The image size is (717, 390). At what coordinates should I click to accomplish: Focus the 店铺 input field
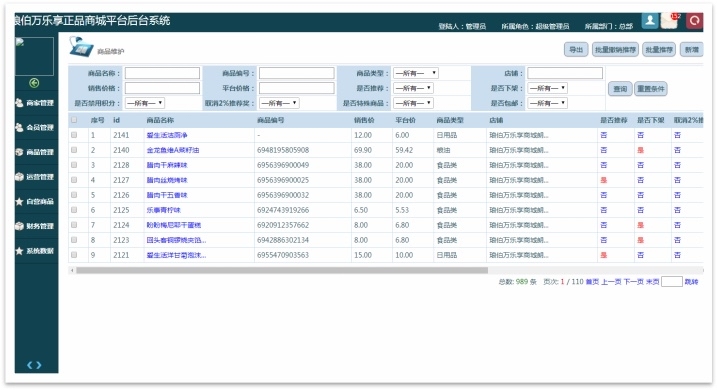(x=565, y=73)
